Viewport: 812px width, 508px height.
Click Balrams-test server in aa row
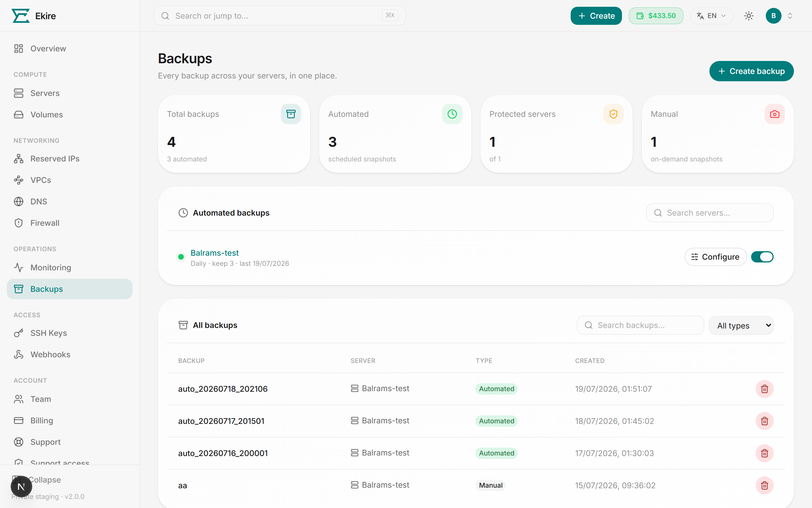[x=380, y=485]
